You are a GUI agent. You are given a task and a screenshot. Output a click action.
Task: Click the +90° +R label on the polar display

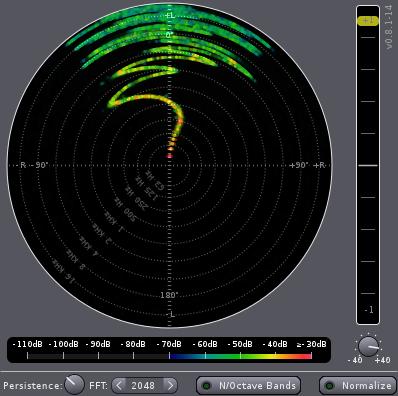pyautogui.click(x=307, y=165)
